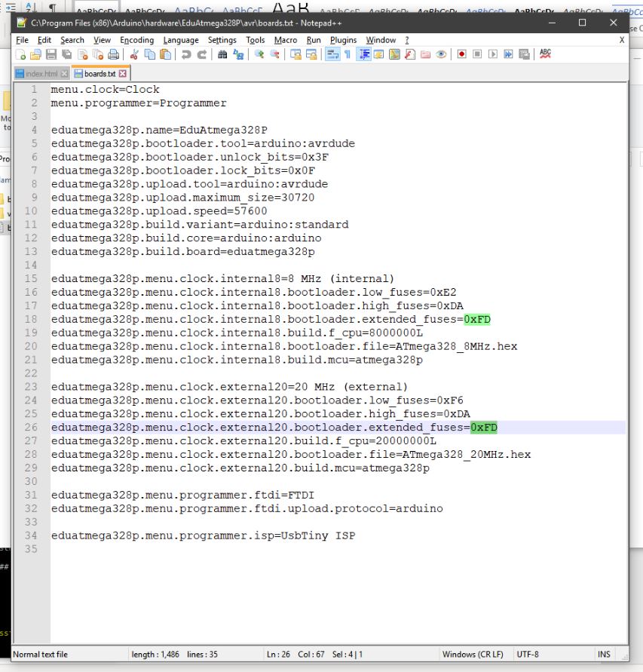
Task: Click the User Defined Language icon
Action: click(x=379, y=54)
